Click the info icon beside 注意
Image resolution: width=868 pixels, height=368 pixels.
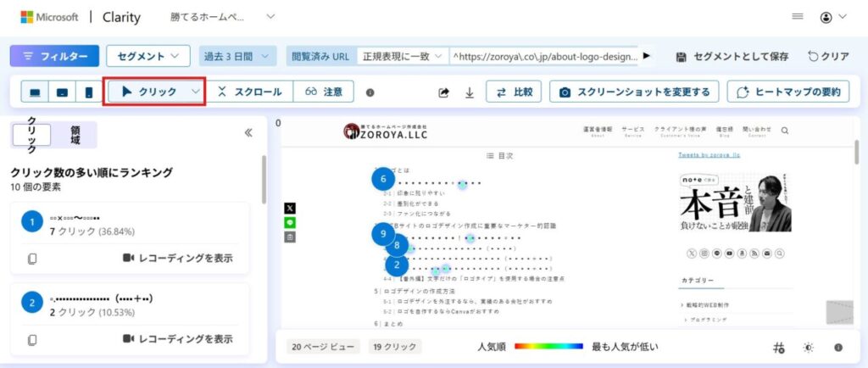pos(370,92)
